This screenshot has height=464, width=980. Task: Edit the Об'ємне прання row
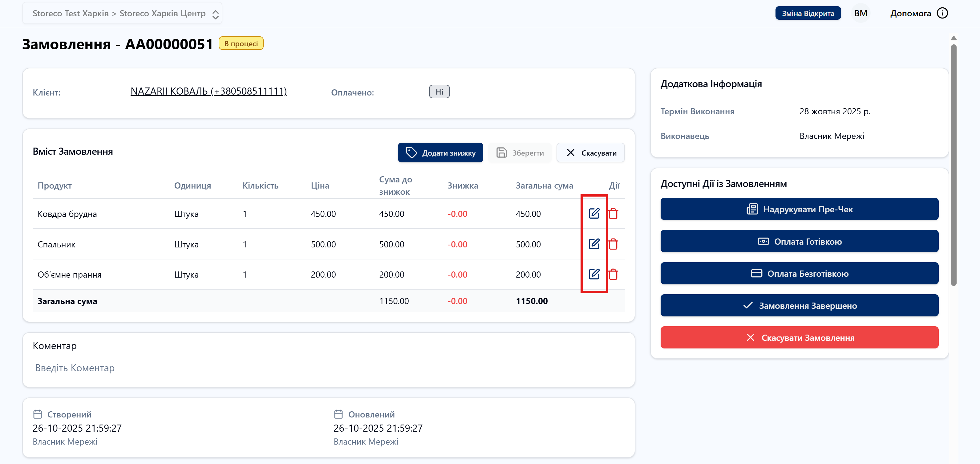[593, 274]
